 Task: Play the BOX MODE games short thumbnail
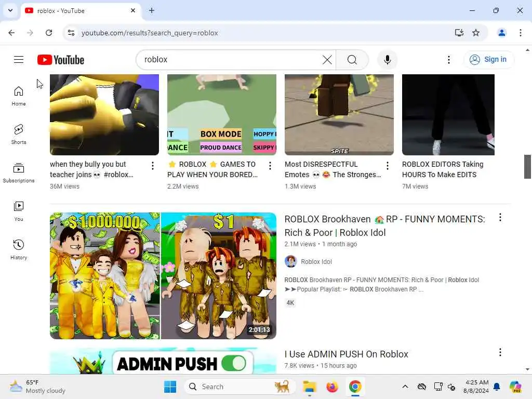click(221, 115)
